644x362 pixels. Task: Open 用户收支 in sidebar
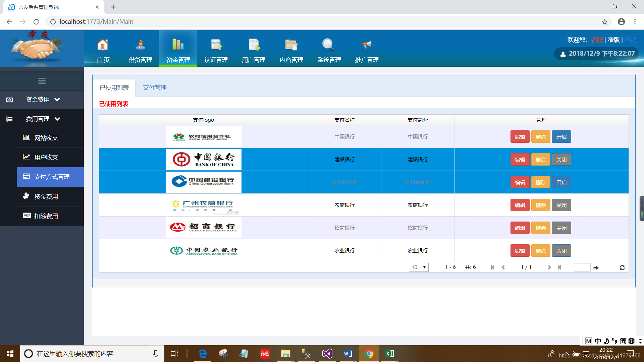pyautogui.click(x=50, y=157)
